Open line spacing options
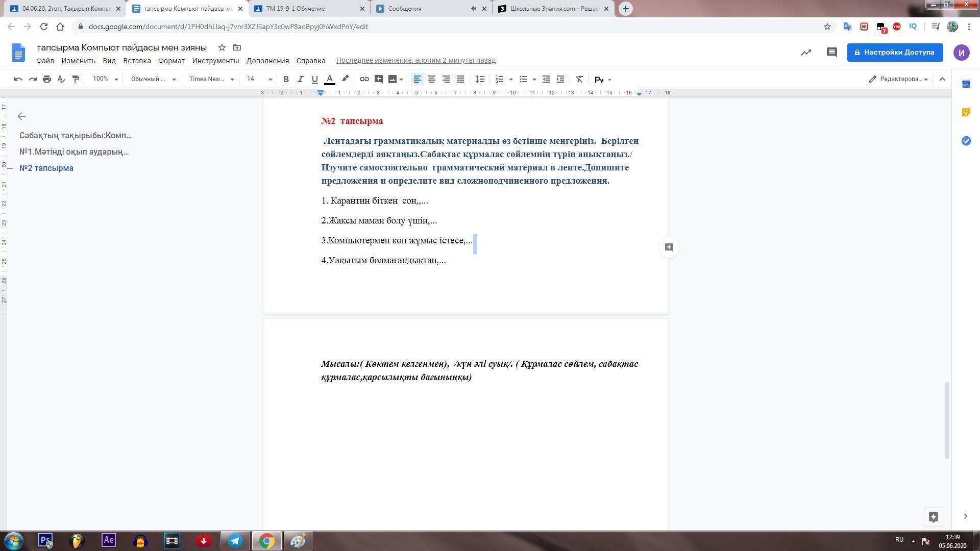Image resolution: width=980 pixels, height=551 pixels. pos(480,79)
